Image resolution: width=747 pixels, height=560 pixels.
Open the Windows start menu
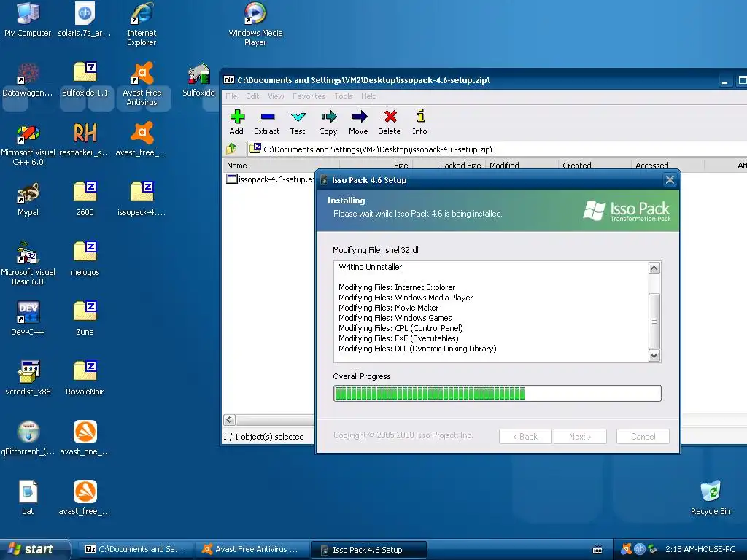(34, 549)
